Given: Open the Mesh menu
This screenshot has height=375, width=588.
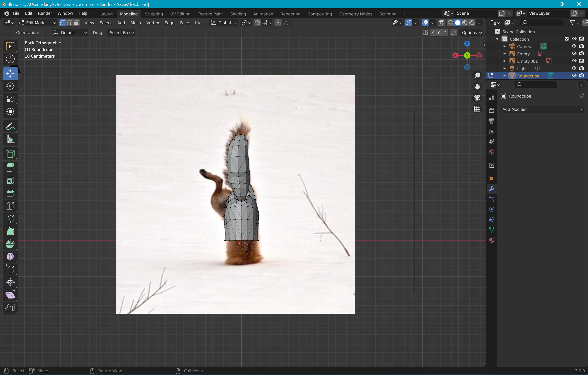Looking at the screenshot, I should click(135, 23).
